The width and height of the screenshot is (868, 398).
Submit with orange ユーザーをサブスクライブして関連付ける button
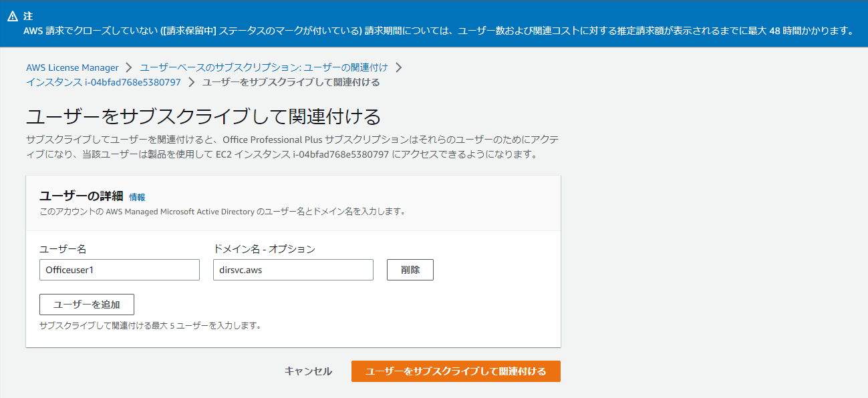pos(456,371)
